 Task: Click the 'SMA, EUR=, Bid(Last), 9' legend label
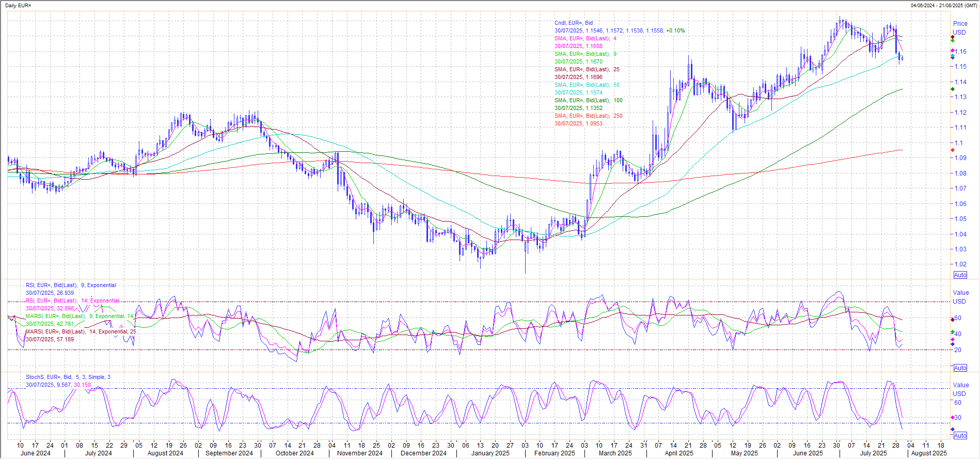tap(586, 54)
